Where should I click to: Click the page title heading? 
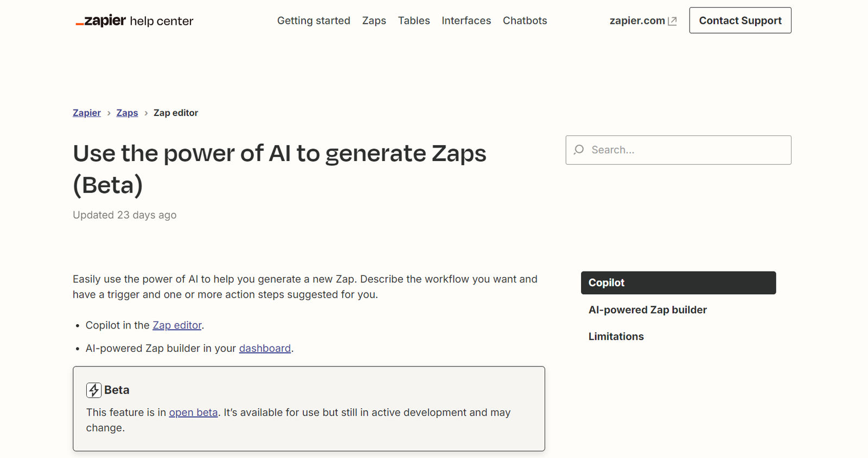tap(279, 169)
